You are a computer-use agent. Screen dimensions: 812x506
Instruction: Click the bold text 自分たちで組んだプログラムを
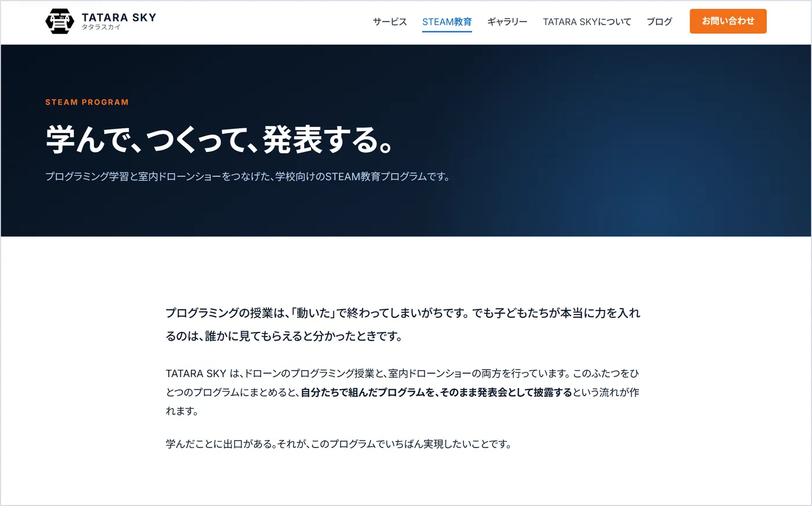(x=367, y=392)
